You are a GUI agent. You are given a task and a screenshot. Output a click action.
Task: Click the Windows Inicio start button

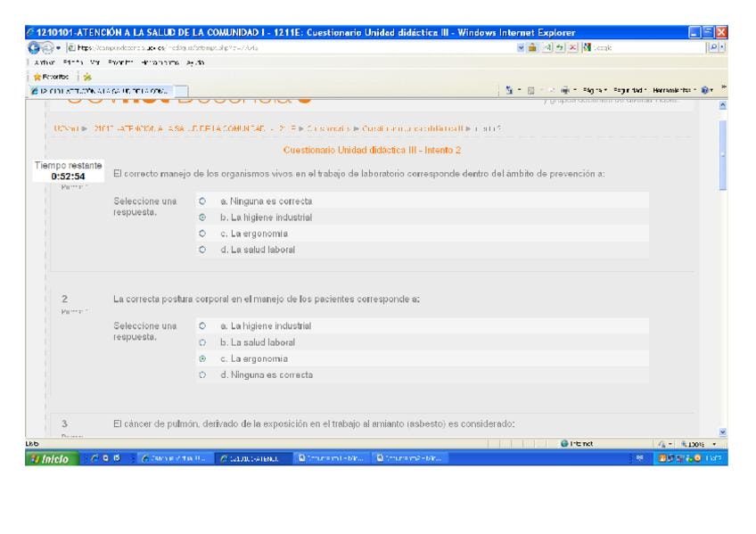(52, 458)
